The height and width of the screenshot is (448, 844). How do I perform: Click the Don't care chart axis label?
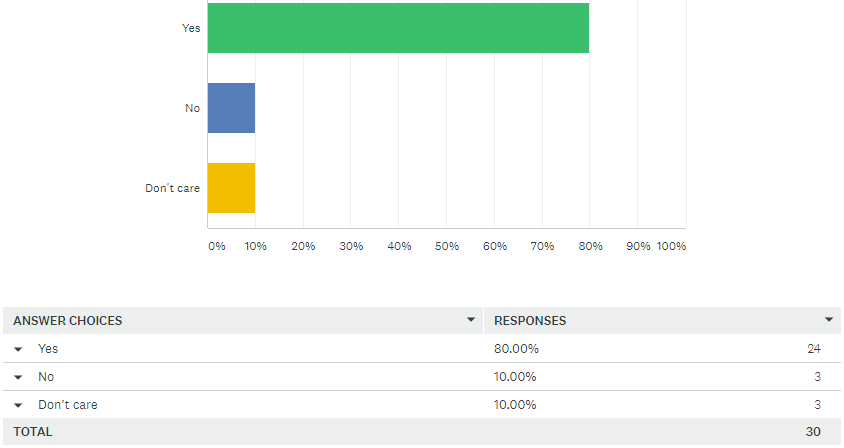tap(173, 188)
